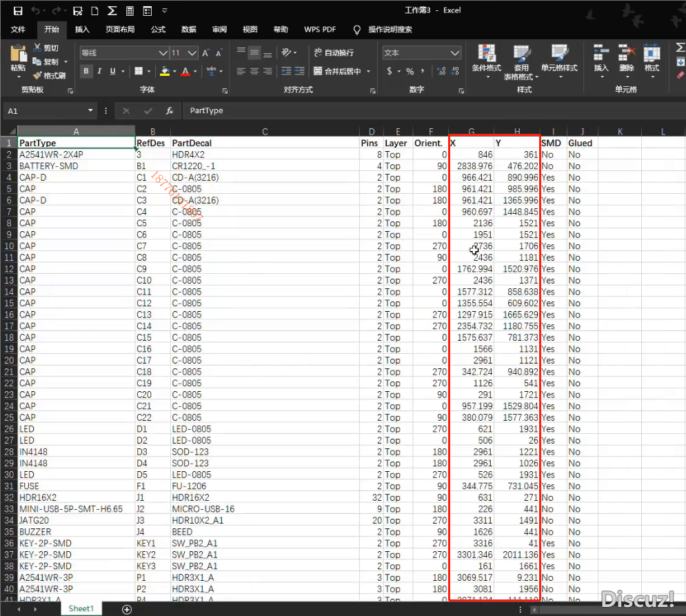Click the 合并后居中 Merge and Center button
This screenshot has width=686, height=616.
pyautogui.click(x=337, y=71)
